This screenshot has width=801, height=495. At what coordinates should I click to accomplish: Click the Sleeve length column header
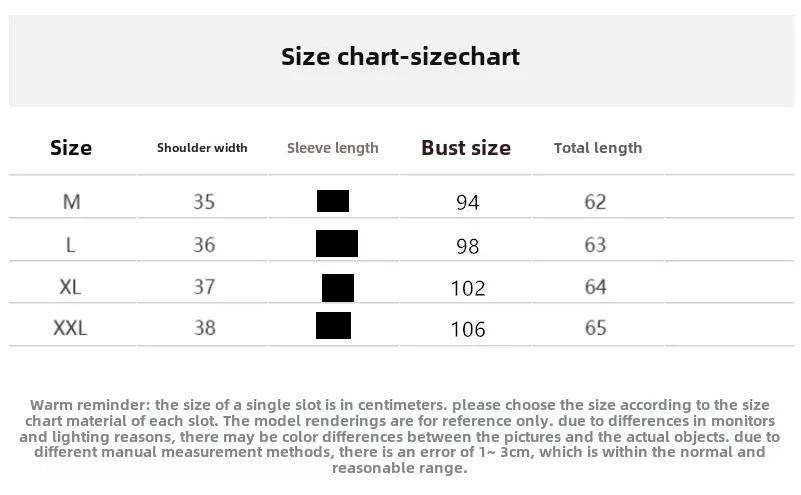point(333,148)
